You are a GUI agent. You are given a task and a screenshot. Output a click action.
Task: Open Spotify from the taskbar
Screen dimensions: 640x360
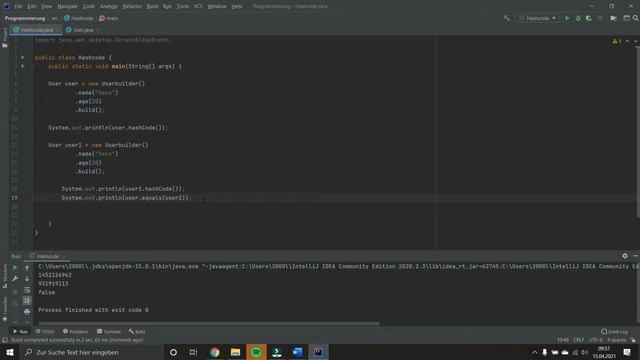point(256,352)
